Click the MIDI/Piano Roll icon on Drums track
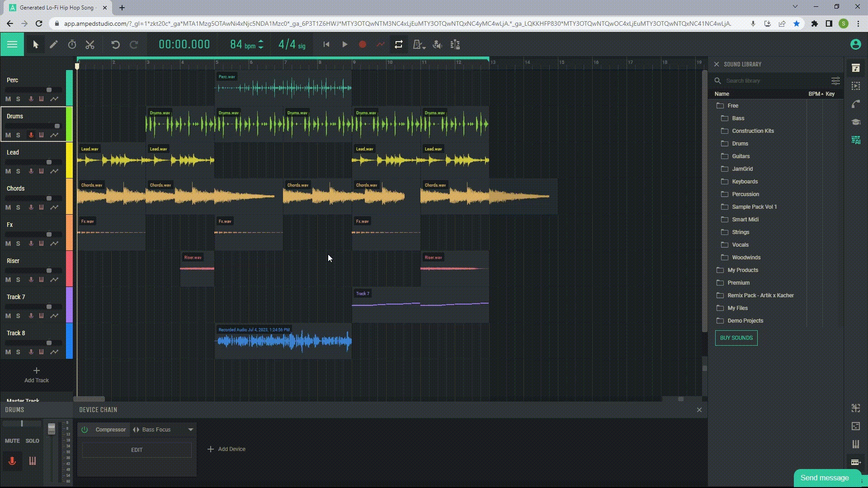Image resolution: width=868 pixels, height=488 pixels. tap(42, 135)
